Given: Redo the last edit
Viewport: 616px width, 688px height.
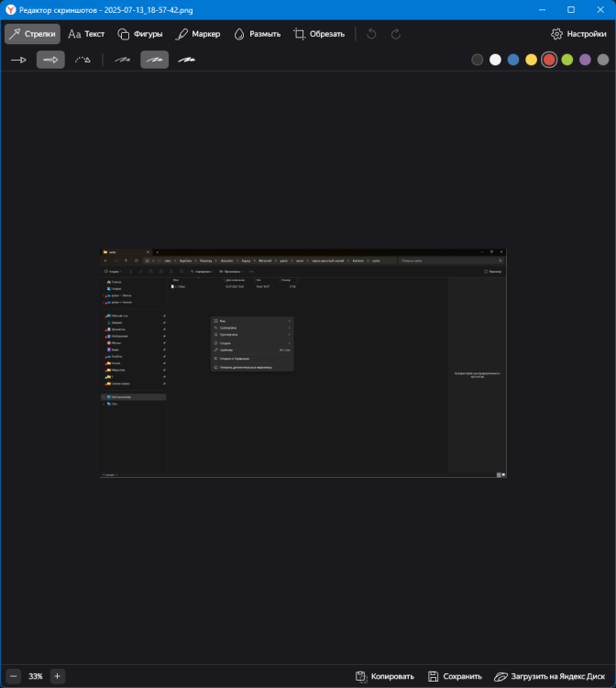Looking at the screenshot, I should [395, 34].
